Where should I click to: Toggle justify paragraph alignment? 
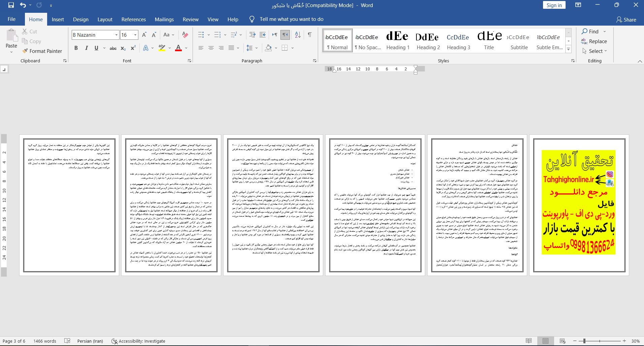[x=231, y=48]
